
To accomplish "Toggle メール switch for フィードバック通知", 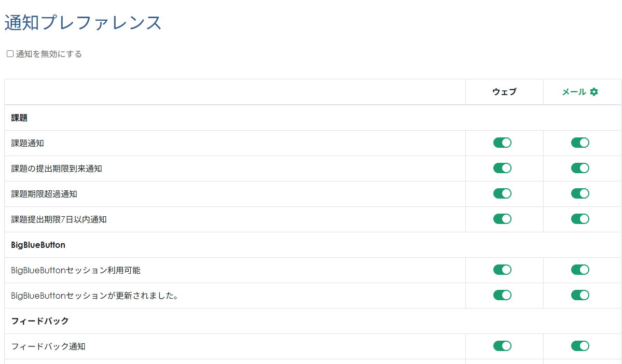I will point(580,346).
